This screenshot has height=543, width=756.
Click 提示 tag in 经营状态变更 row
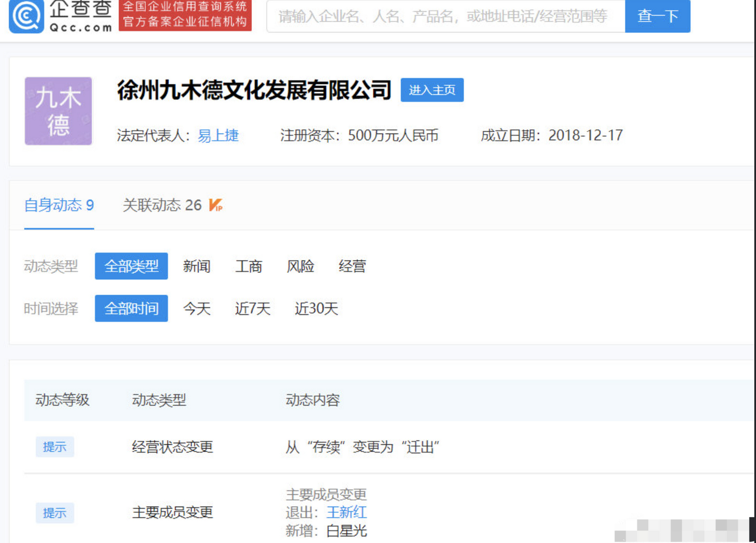click(x=55, y=447)
